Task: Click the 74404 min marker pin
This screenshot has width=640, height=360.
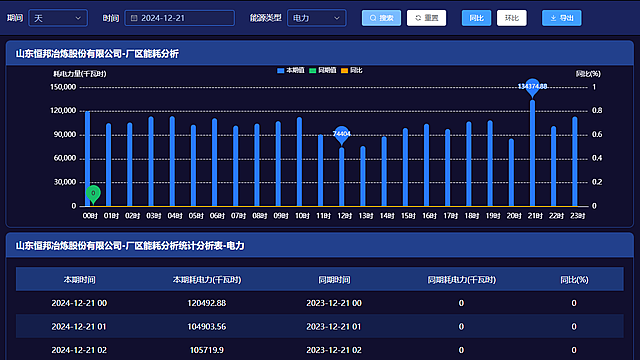Action: pos(341,134)
